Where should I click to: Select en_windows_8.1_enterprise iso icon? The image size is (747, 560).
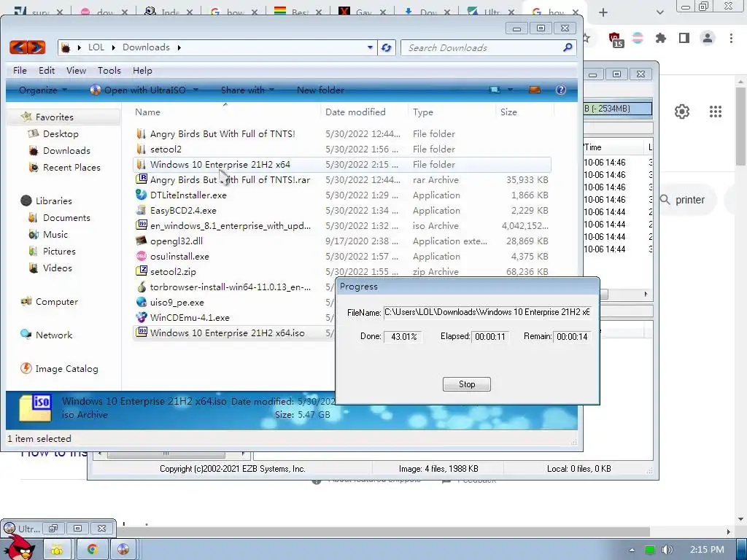coord(141,225)
